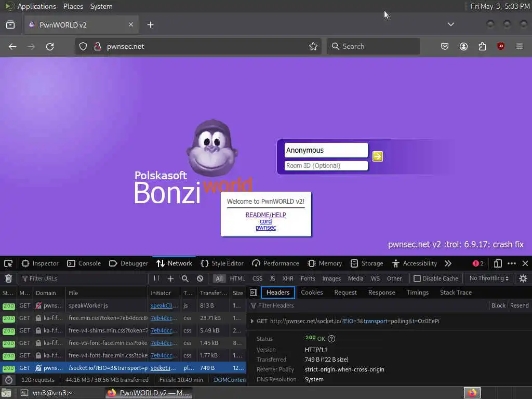Open network settings gear icon
The width and height of the screenshot is (532, 399).
523,278
